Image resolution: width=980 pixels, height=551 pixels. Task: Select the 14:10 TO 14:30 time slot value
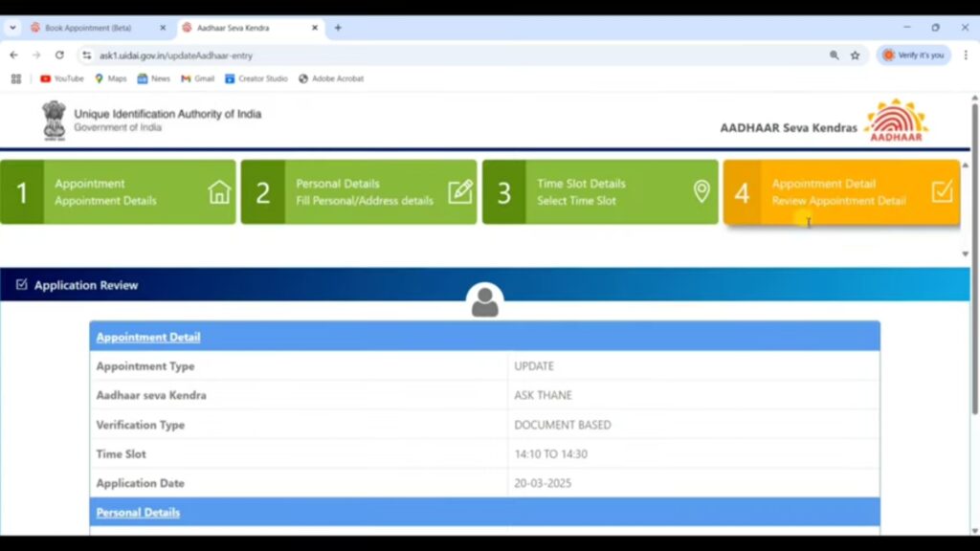tap(550, 454)
